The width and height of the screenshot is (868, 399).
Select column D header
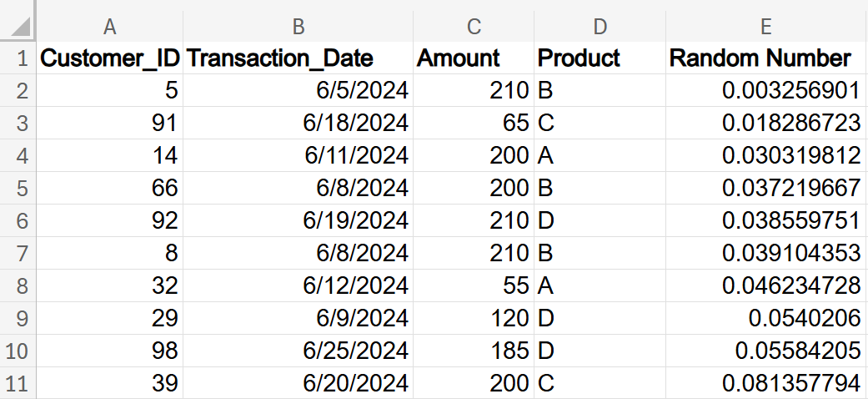point(600,27)
